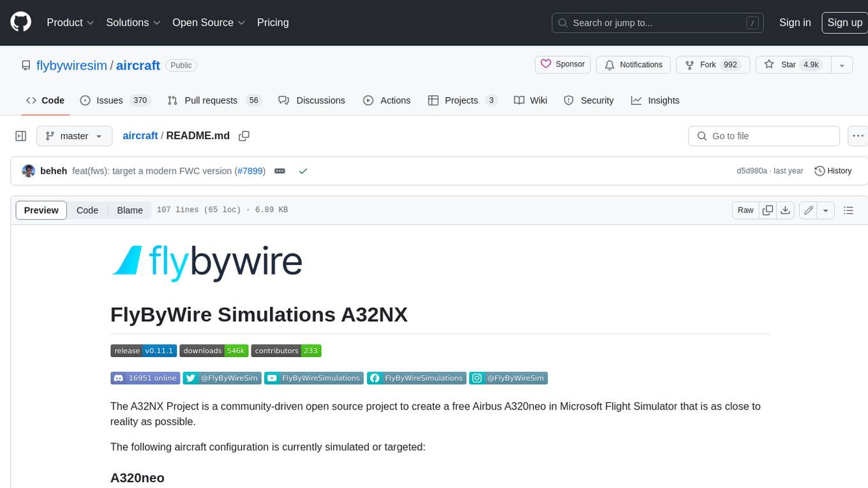Open the Wiki tab
Image resolution: width=868 pixels, height=488 pixels.
click(x=530, y=100)
